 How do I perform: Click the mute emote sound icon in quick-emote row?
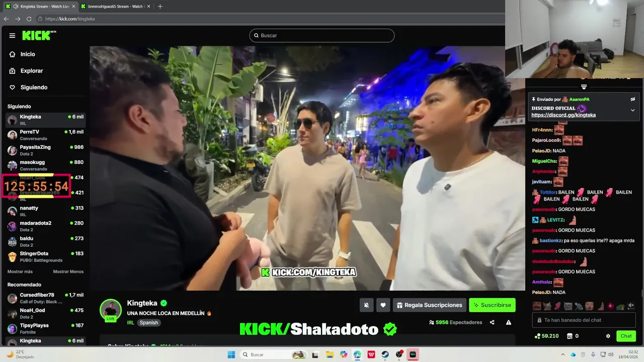[631, 306]
